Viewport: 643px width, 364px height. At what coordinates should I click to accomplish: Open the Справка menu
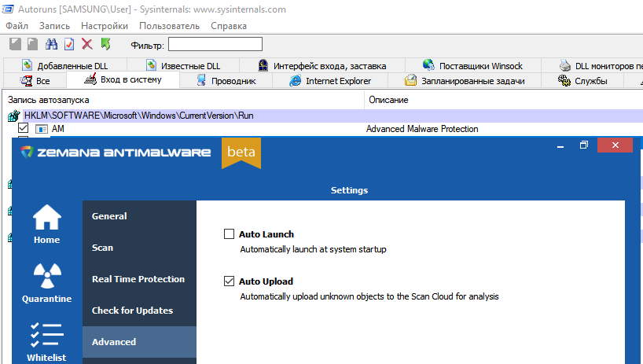229,26
